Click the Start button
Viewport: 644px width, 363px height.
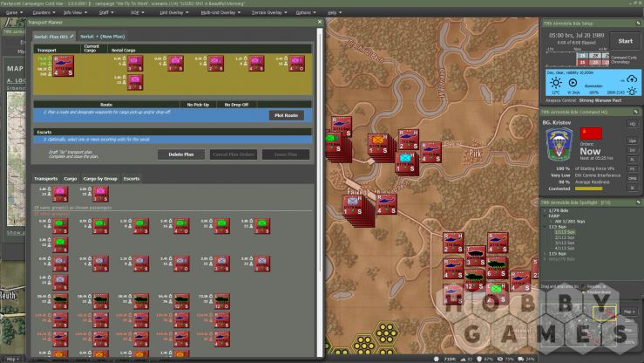click(625, 41)
